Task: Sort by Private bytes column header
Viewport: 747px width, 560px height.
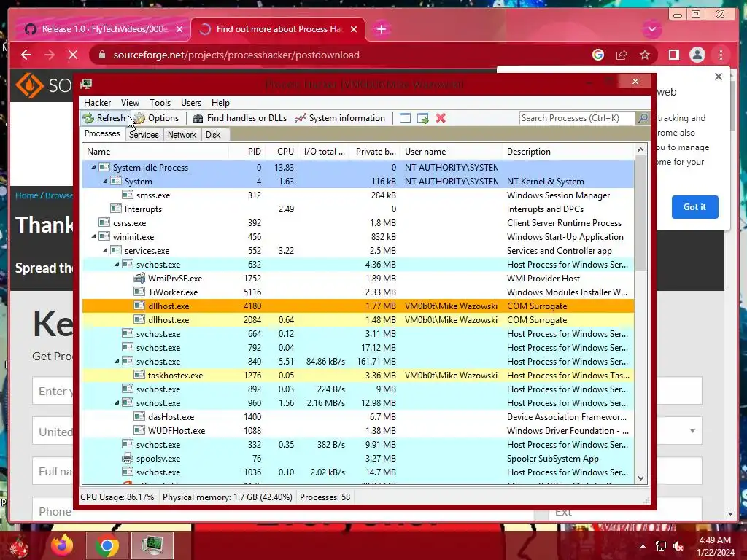Action: (376, 152)
